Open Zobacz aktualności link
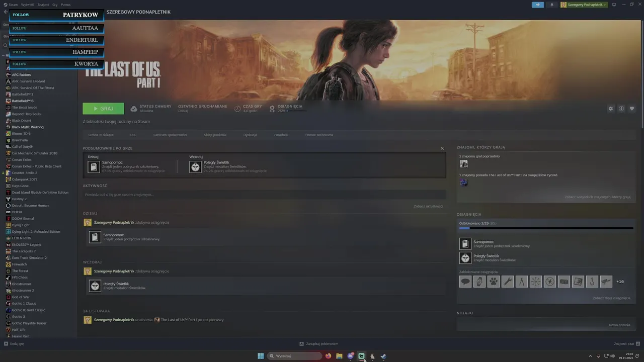Viewport: 644px width, 362px height. coord(428,206)
